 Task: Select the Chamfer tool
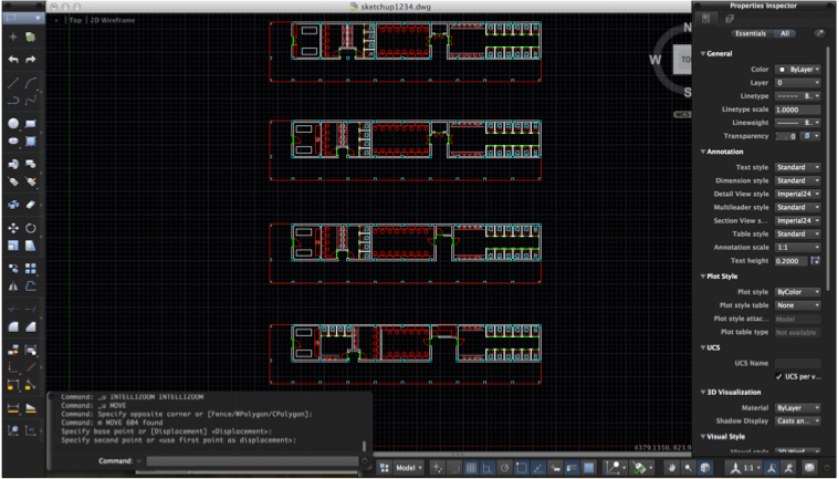[30, 327]
